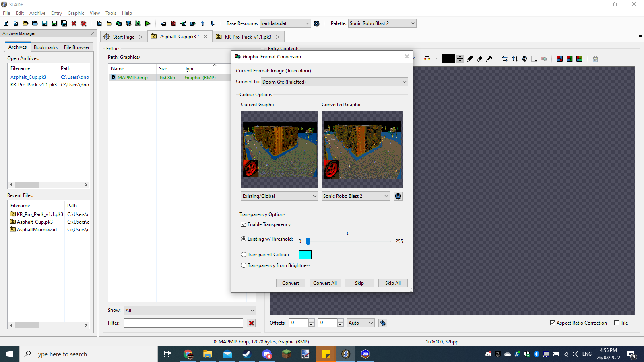Click the Move Up blue arrow icon
Screen dimensions: 644x362
pyautogui.click(x=202, y=23)
